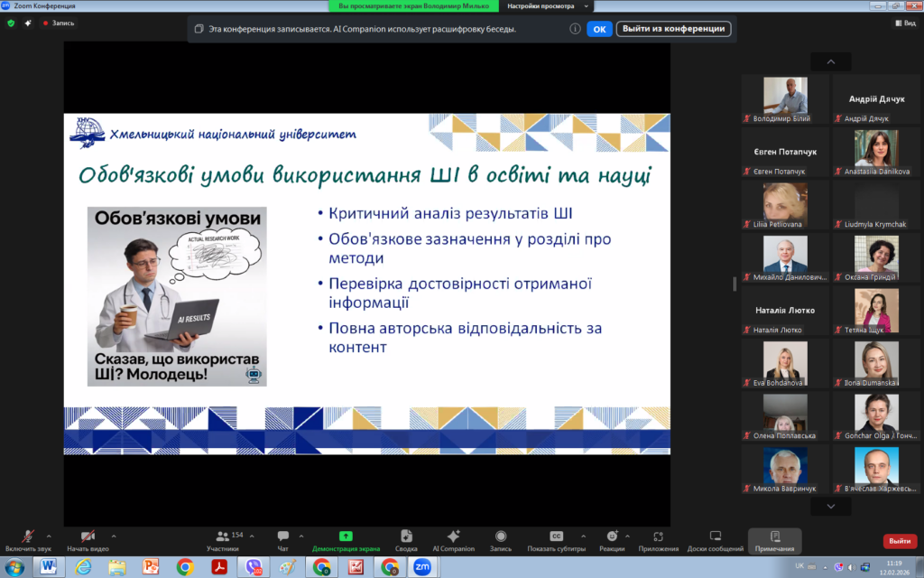Turn on camera with Начать видео
Image resolution: width=924 pixels, height=578 pixels.
pos(88,539)
